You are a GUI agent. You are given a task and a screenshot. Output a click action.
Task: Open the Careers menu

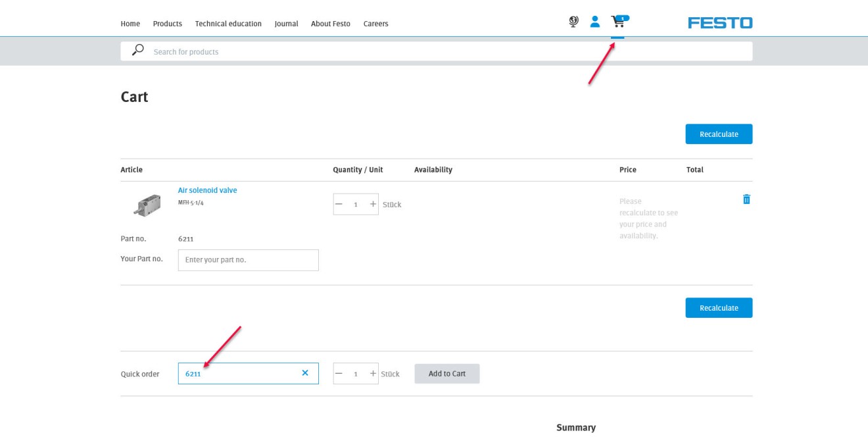(x=376, y=24)
